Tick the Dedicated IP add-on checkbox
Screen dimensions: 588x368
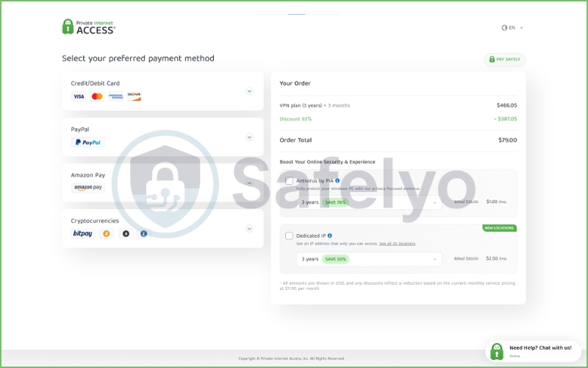click(x=290, y=236)
